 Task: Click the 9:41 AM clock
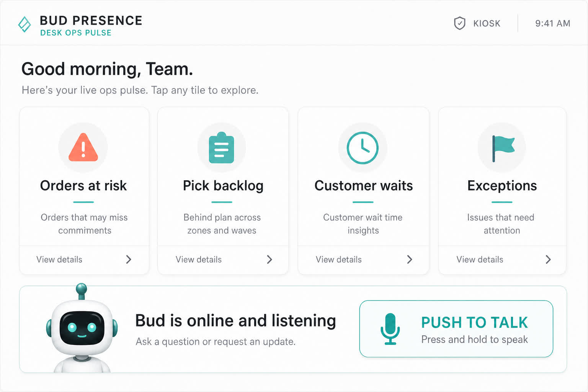pos(553,23)
